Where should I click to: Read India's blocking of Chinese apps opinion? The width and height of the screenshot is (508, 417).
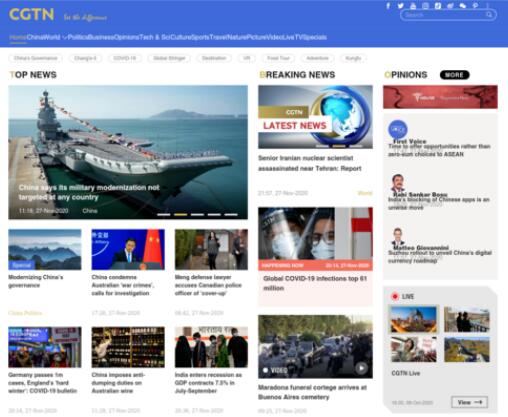click(x=439, y=203)
